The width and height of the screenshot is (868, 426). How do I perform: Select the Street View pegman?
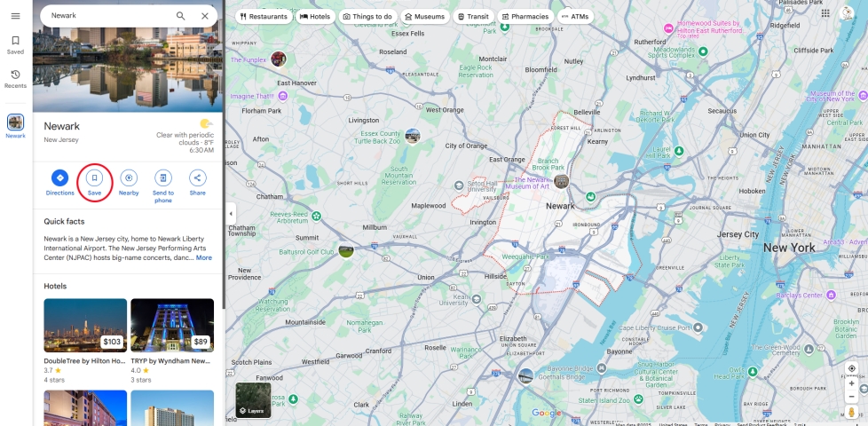pyautogui.click(x=851, y=412)
